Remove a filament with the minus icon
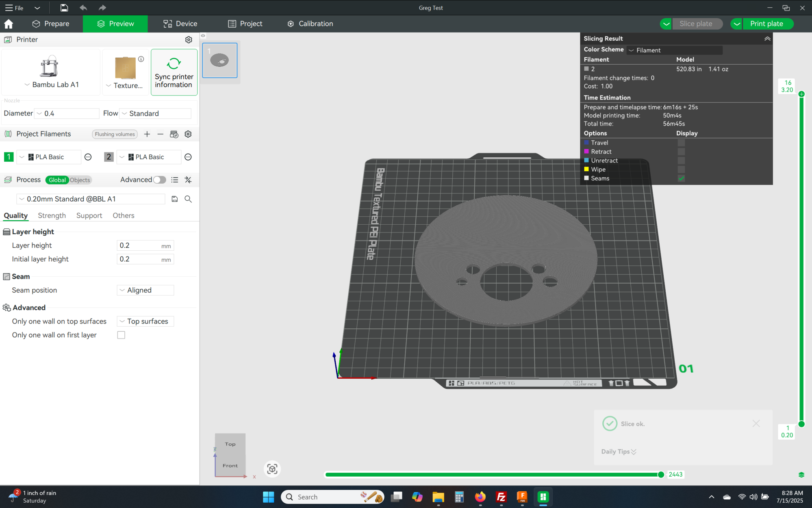The image size is (812, 508). click(161, 134)
